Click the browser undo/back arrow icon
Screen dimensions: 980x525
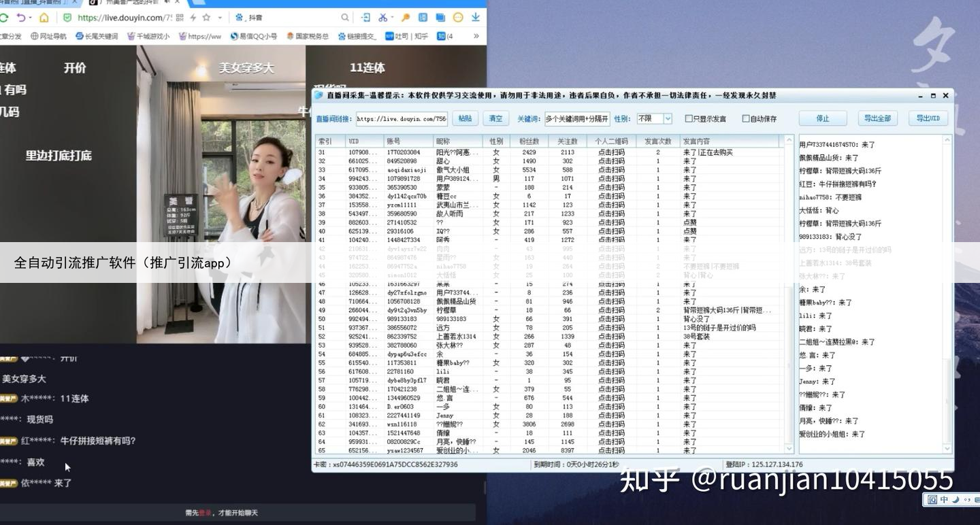21,18
